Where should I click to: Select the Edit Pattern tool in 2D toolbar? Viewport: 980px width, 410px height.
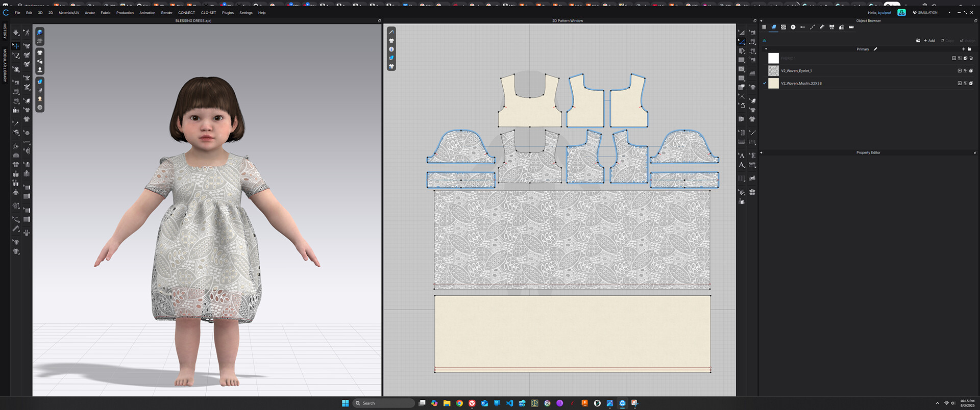[742, 42]
